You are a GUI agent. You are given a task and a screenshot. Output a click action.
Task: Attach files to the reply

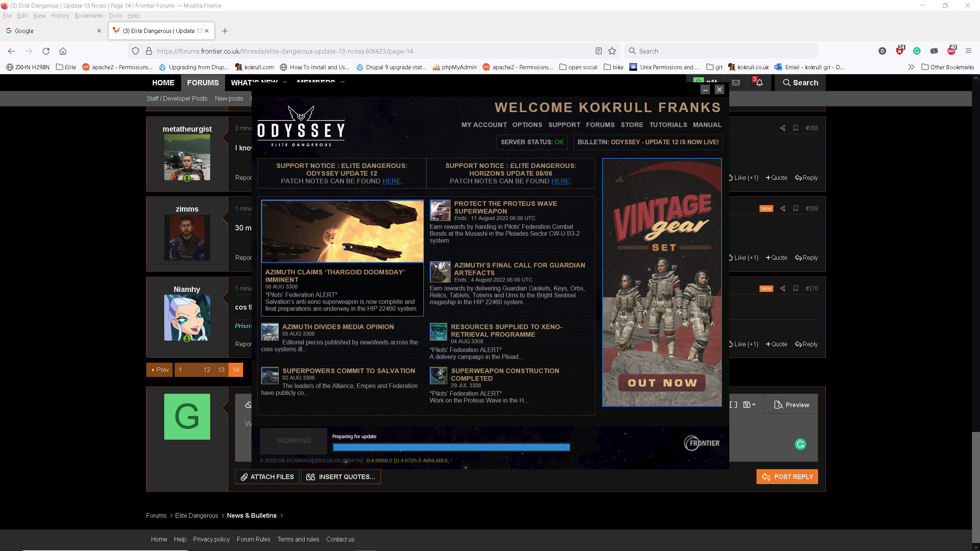(x=267, y=477)
